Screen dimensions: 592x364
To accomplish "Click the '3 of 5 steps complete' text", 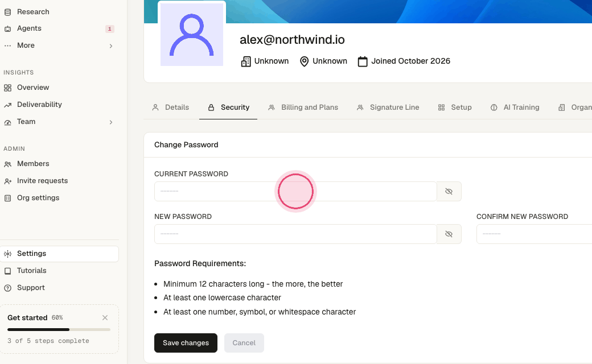I will pyautogui.click(x=48, y=341).
